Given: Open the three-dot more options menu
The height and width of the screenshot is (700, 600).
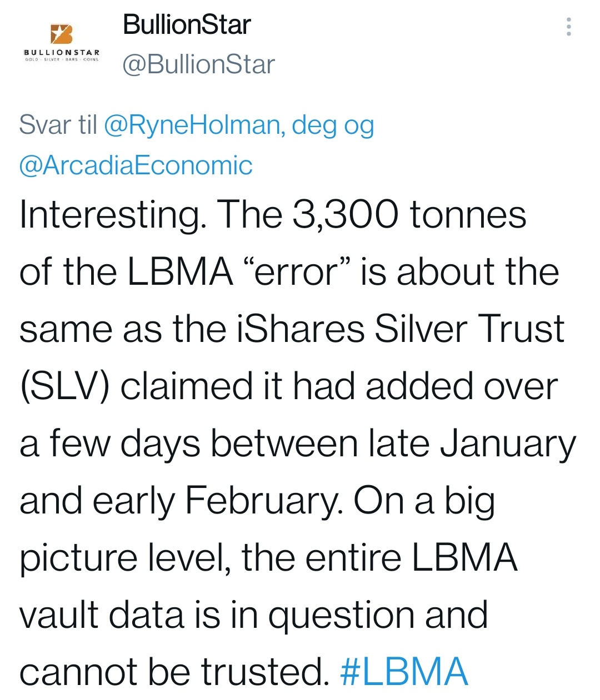Looking at the screenshot, I should click(568, 26).
